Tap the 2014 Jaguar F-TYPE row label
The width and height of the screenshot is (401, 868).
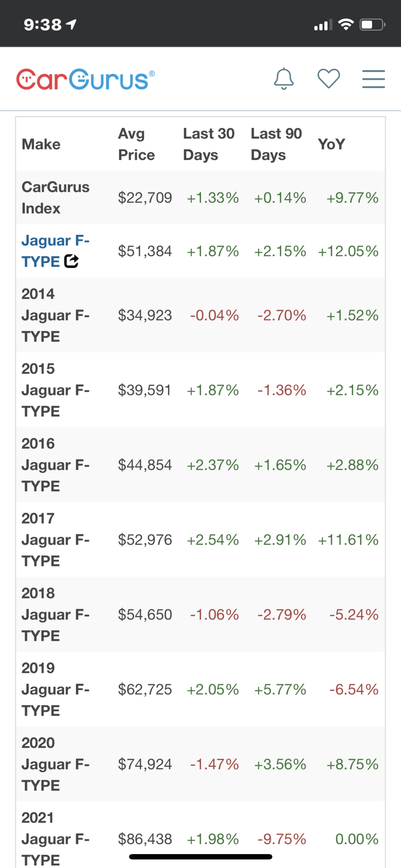coord(55,315)
